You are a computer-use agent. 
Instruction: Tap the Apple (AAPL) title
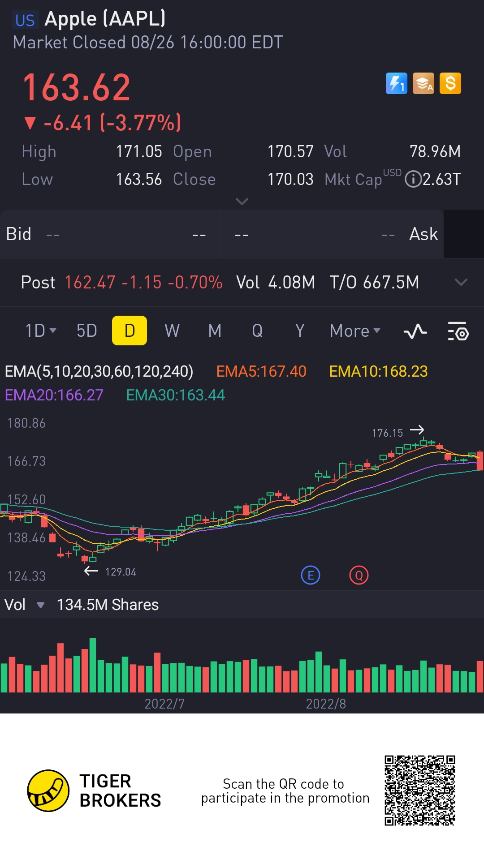coord(105,19)
